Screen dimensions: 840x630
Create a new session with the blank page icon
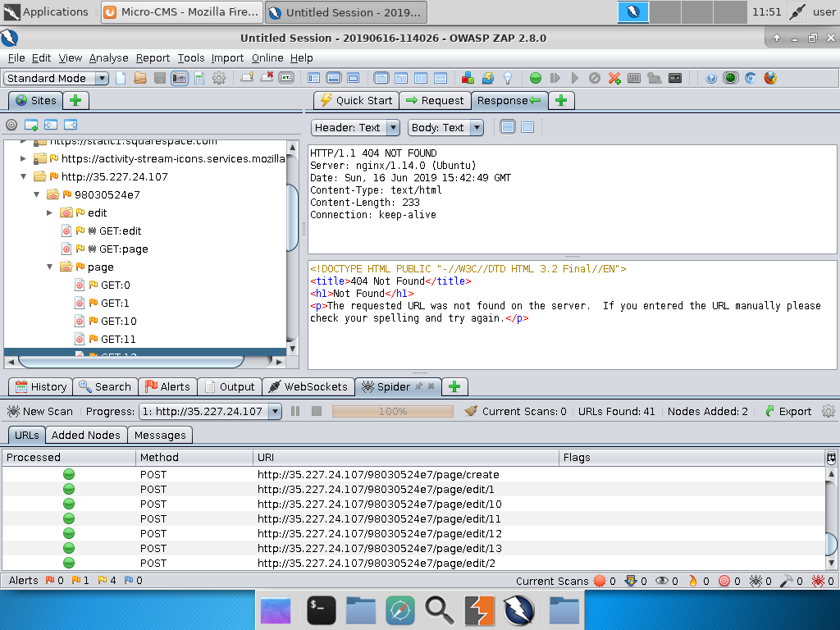point(121,78)
